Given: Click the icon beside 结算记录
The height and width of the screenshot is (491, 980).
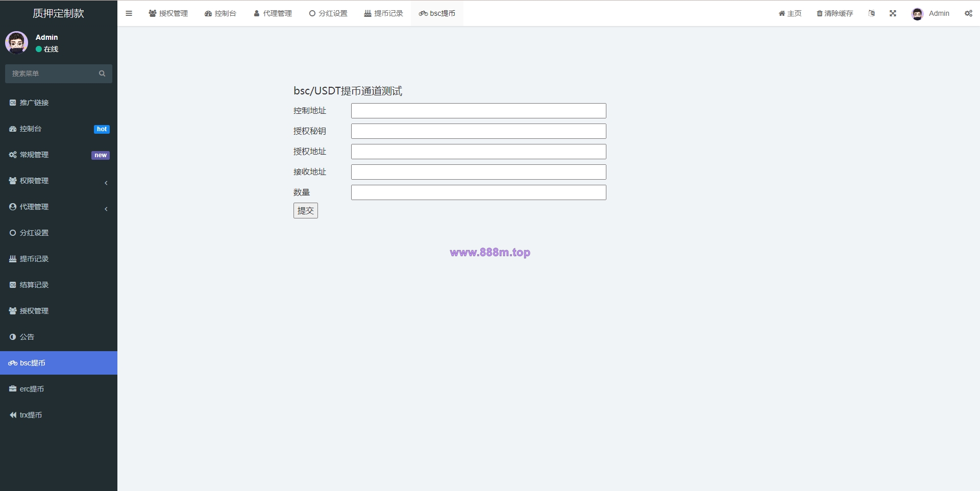Looking at the screenshot, I should 13,285.
